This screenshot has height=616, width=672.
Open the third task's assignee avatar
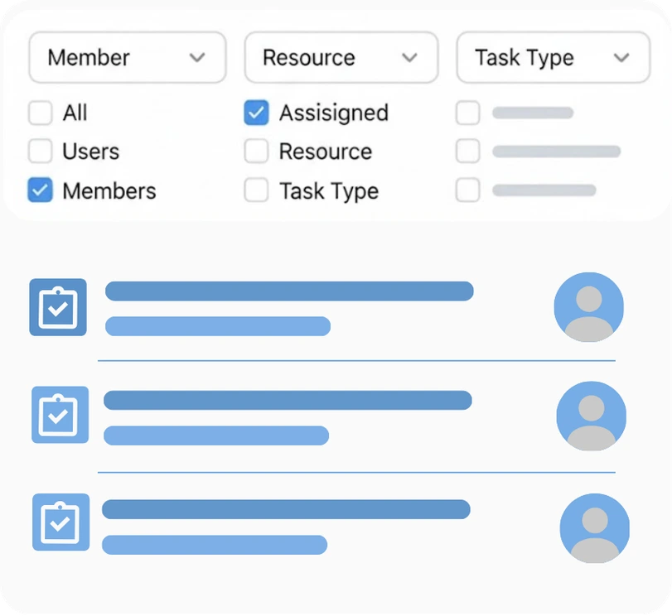pyautogui.click(x=594, y=528)
